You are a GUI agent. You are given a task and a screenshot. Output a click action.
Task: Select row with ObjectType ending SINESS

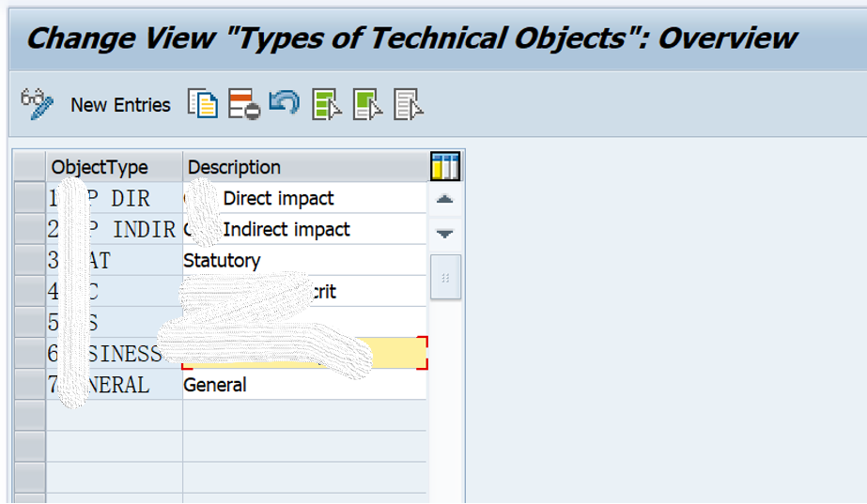[29, 353]
